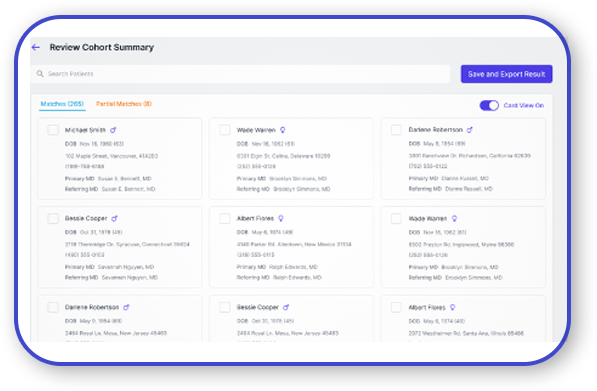Switch to the Matches (265) tab
The height and width of the screenshot is (391, 597).
[x=62, y=104]
